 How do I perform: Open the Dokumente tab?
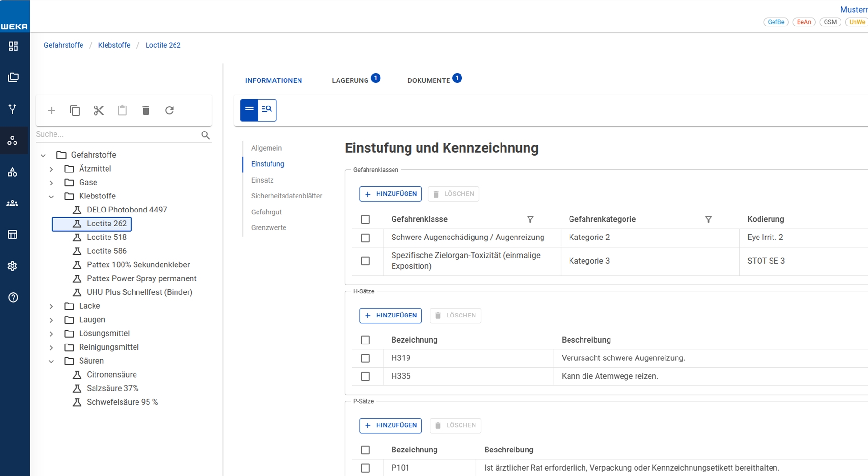pos(429,80)
